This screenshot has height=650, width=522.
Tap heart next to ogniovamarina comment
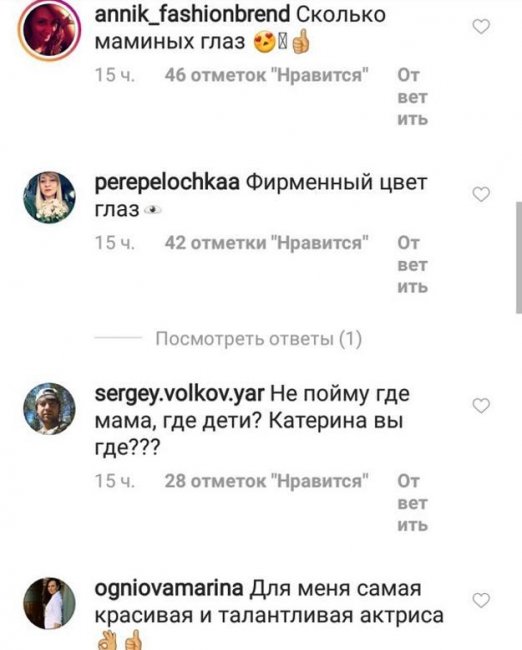pyautogui.click(x=481, y=600)
